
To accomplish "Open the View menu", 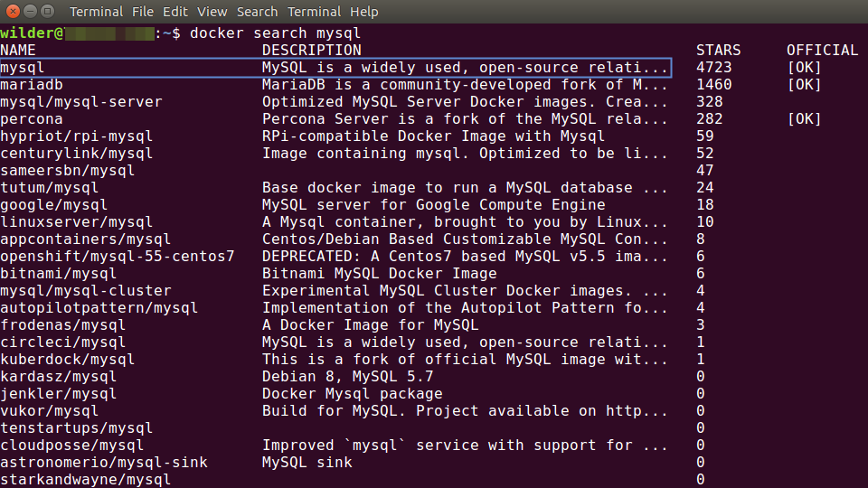I will pyautogui.click(x=212, y=12).
